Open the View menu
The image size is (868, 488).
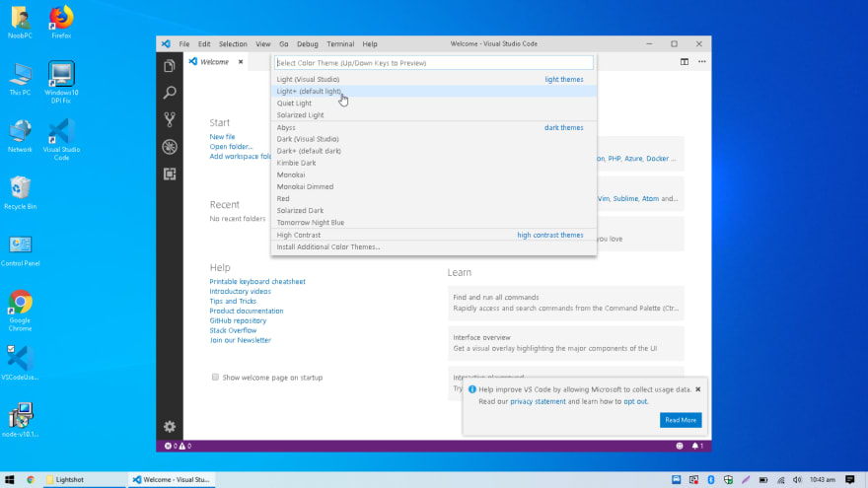tap(263, 43)
